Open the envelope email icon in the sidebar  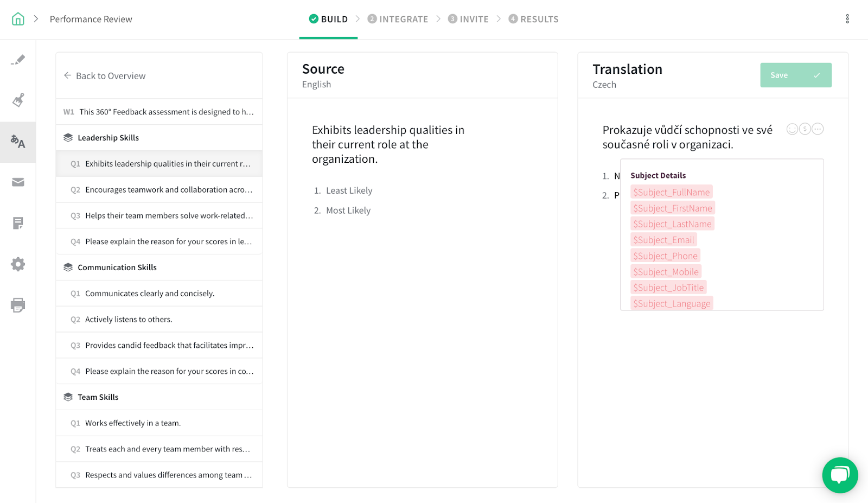click(x=18, y=182)
